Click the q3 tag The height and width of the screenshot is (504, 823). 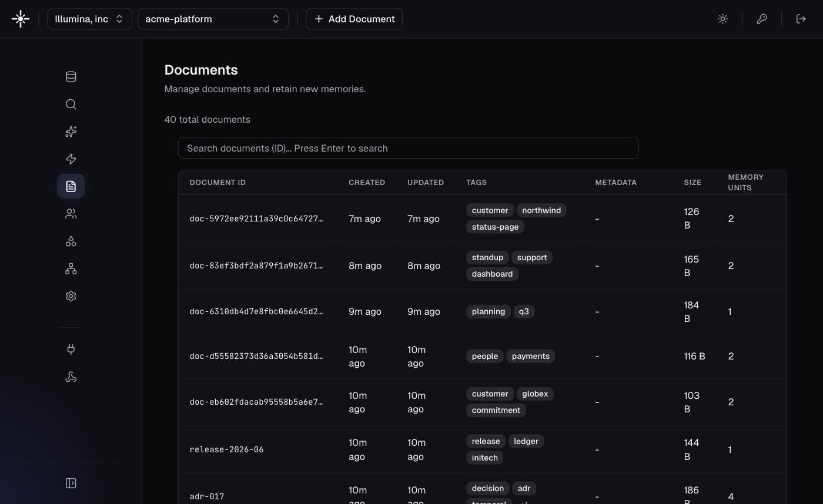[x=524, y=311]
